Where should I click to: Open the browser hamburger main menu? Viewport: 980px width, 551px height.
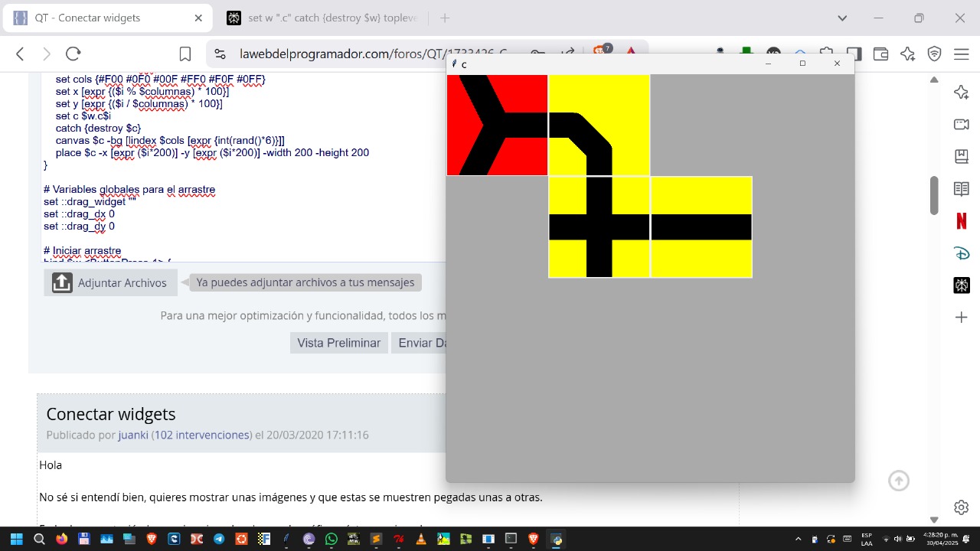(961, 54)
